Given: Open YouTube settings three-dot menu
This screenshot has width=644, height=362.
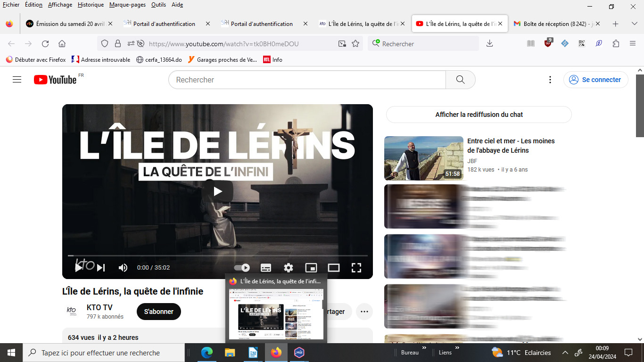Looking at the screenshot, I should click(550, 80).
